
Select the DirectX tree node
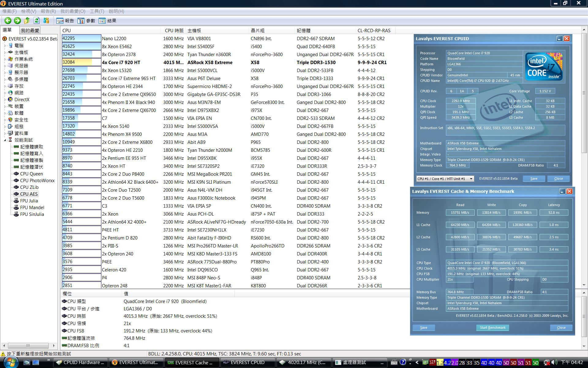click(x=22, y=99)
